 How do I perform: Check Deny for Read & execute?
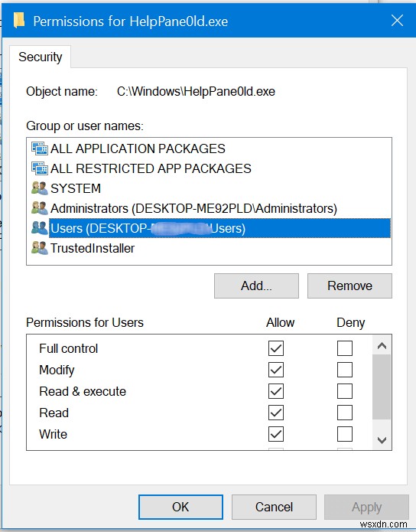point(345,391)
